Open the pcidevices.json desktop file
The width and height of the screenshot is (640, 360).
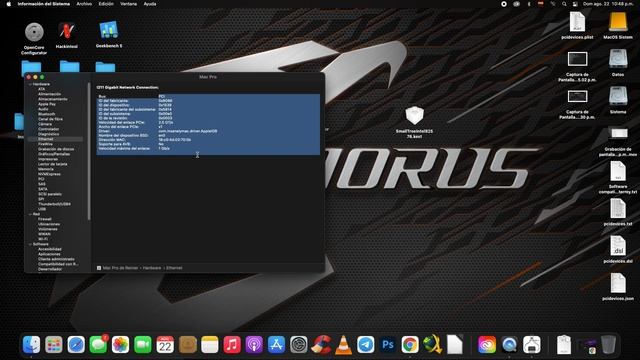(618, 283)
